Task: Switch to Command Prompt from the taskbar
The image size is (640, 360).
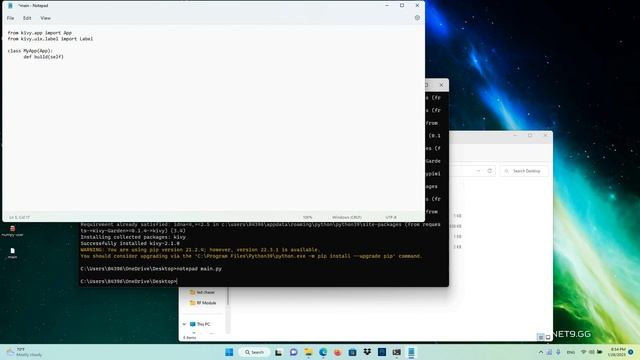Action: pyautogui.click(x=396, y=352)
